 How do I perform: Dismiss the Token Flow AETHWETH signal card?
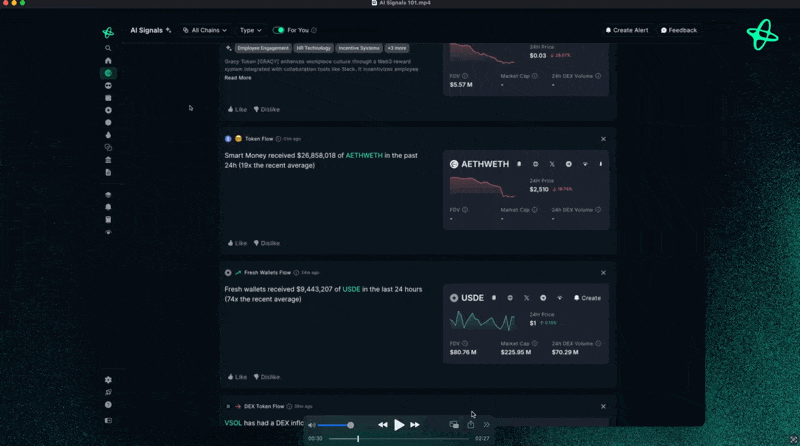coord(604,139)
